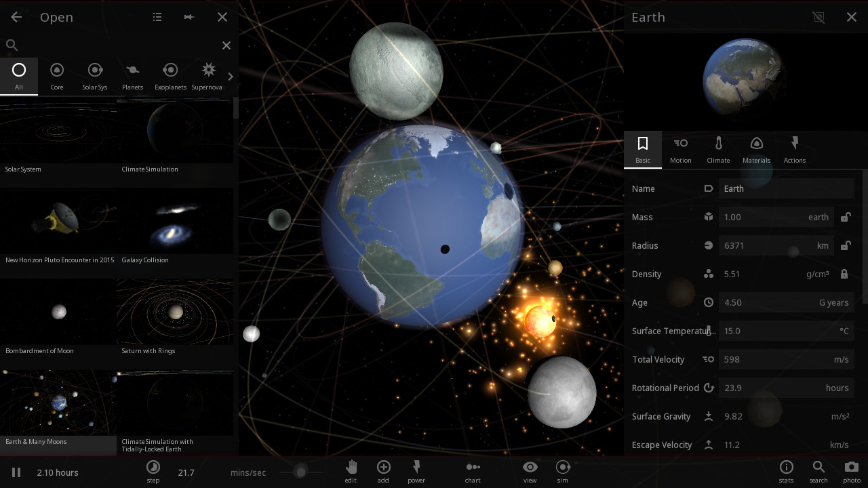
Task: Toggle the Mass lock
Action: pos(845,218)
